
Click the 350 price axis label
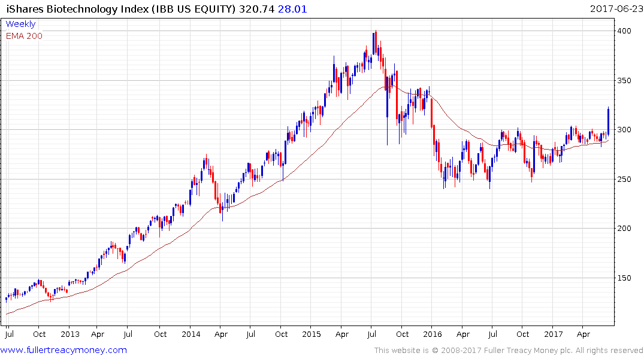(x=624, y=80)
